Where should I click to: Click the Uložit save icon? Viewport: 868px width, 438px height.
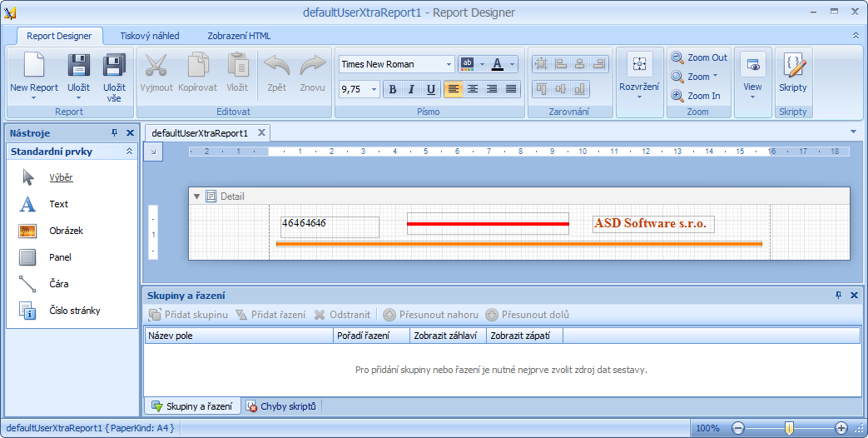tap(78, 65)
